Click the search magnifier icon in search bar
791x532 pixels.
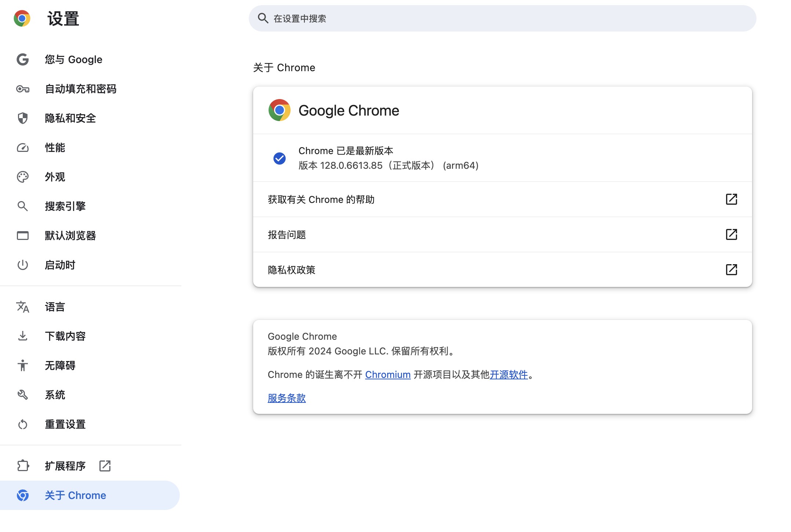(263, 18)
